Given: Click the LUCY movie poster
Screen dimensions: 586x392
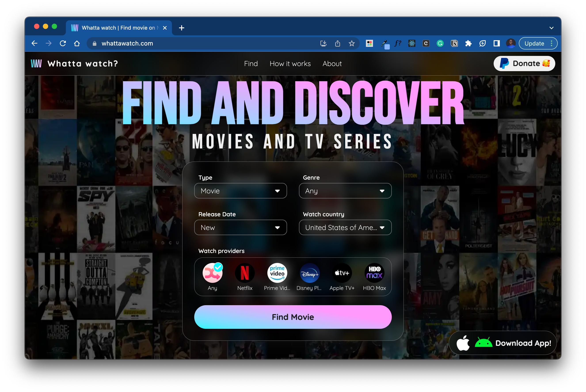Looking at the screenshot, I should (x=517, y=152).
